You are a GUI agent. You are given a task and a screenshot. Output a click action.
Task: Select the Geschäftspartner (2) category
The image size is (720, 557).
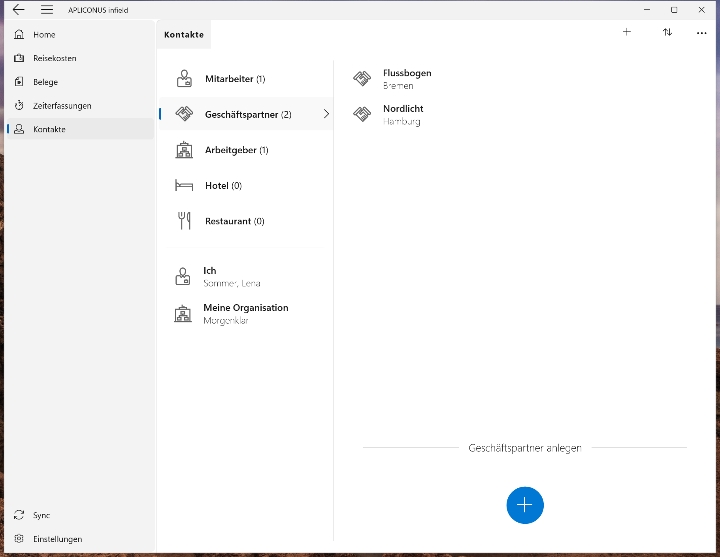pyautogui.click(x=246, y=114)
